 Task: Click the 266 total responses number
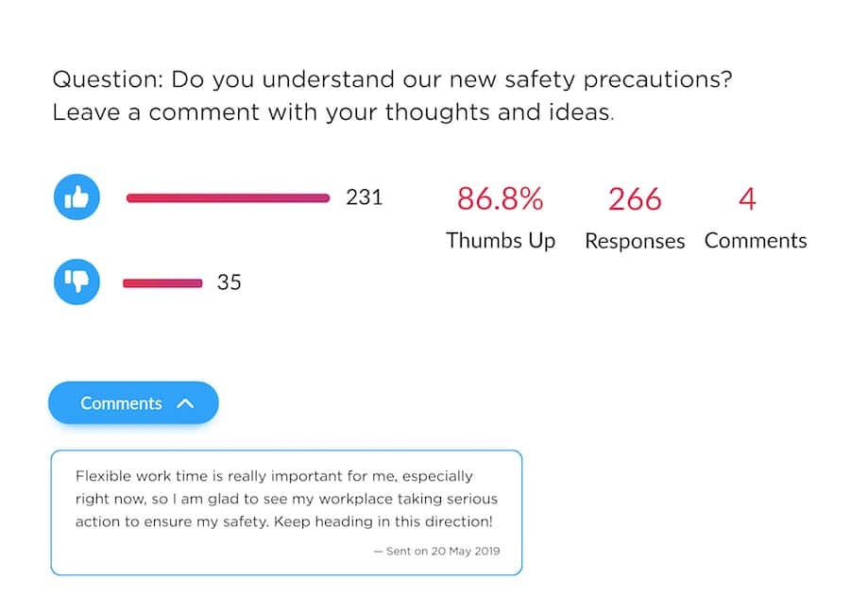pyautogui.click(x=635, y=199)
